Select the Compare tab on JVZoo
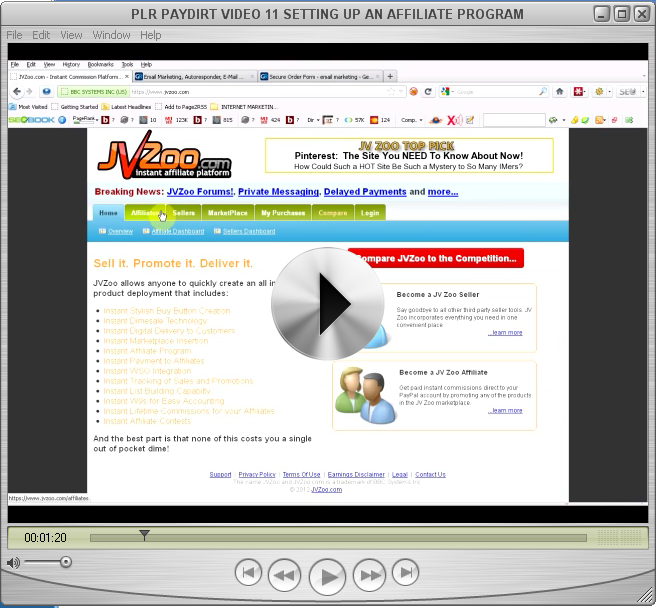Screen dimensions: 656x608 [x=333, y=213]
